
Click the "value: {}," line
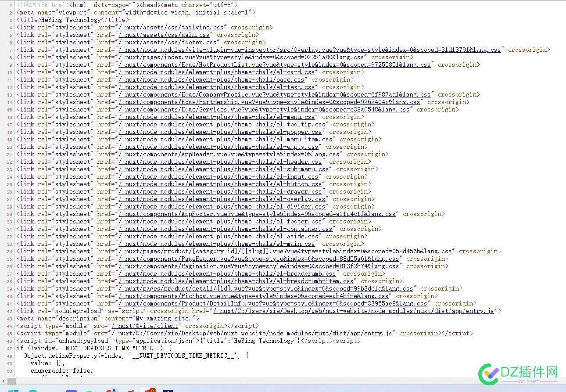(47, 363)
